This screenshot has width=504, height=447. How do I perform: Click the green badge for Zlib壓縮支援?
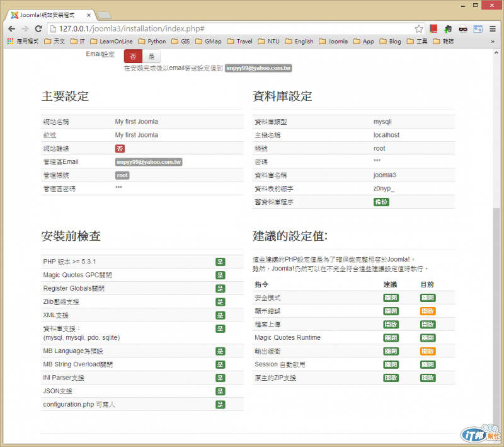point(220,301)
